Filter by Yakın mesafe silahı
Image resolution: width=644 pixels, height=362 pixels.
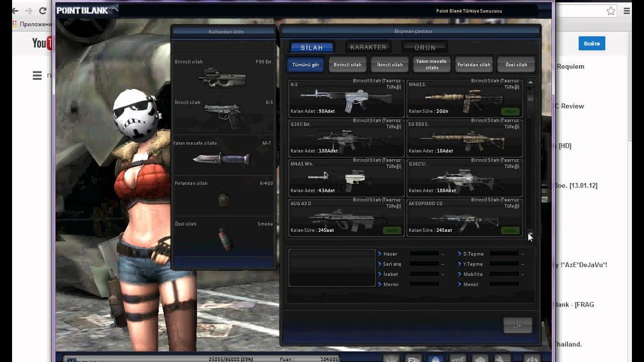point(432,64)
